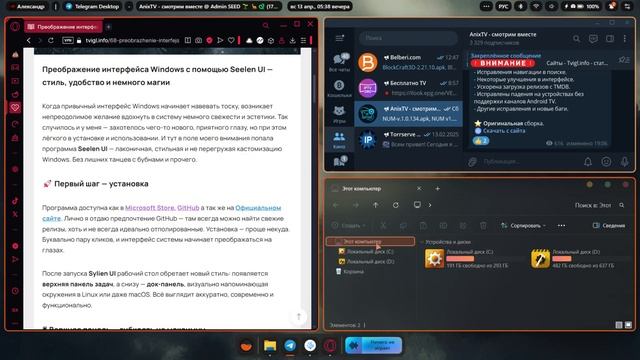The width and height of the screenshot is (640, 360).
Task: Open history clock icon in Opera sidebar
Action: tap(15, 291)
